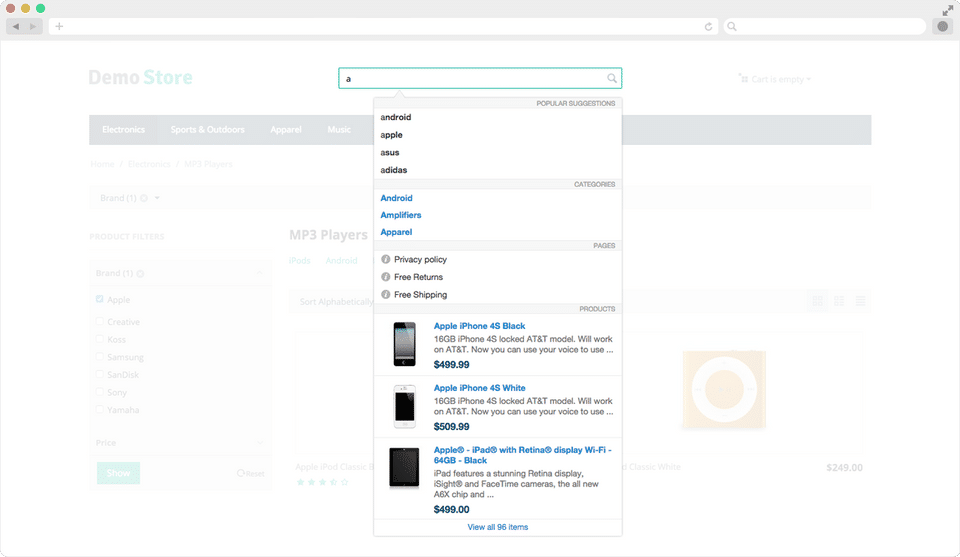Click info icon beside Privacy policy
This screenshot has height=557, width=960.
[x=386, y=260]
